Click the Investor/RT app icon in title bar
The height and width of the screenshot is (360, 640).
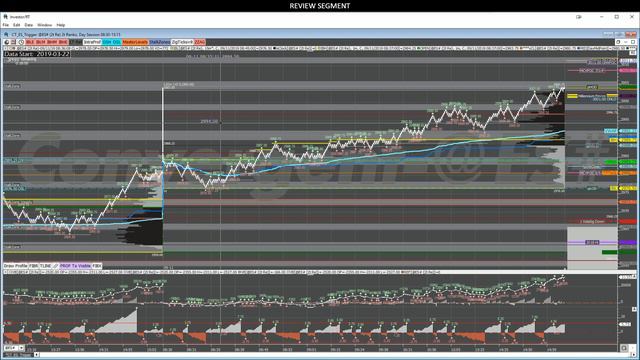click(x=6, y=17)
